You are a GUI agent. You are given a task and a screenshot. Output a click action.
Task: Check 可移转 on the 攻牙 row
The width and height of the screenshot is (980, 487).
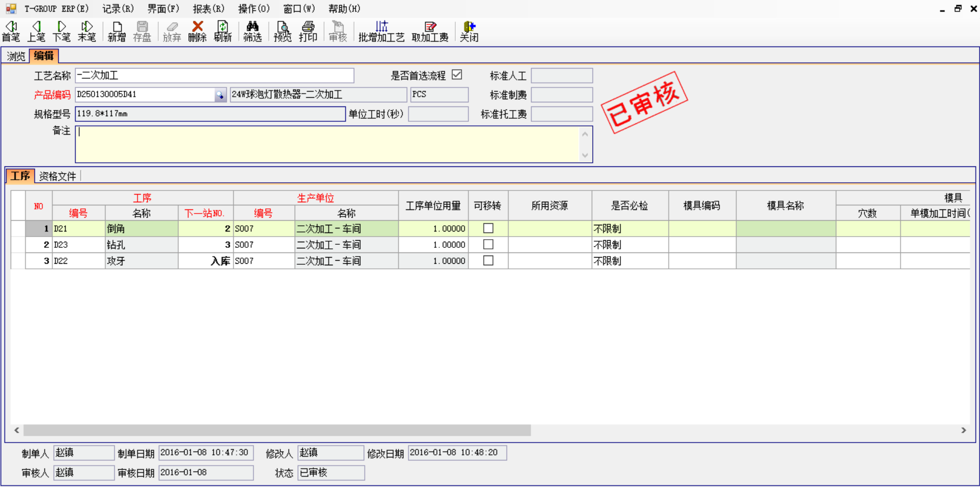click(x=488, y=261)
